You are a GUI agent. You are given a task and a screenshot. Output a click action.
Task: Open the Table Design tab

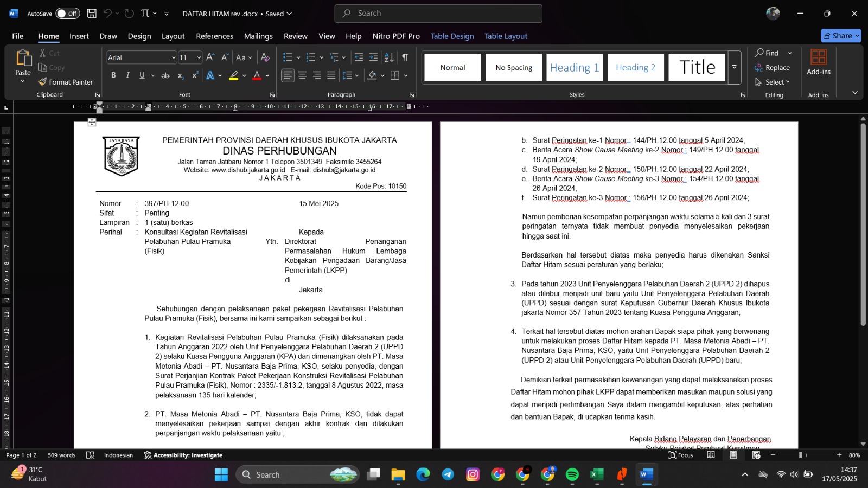click(452, 36)
